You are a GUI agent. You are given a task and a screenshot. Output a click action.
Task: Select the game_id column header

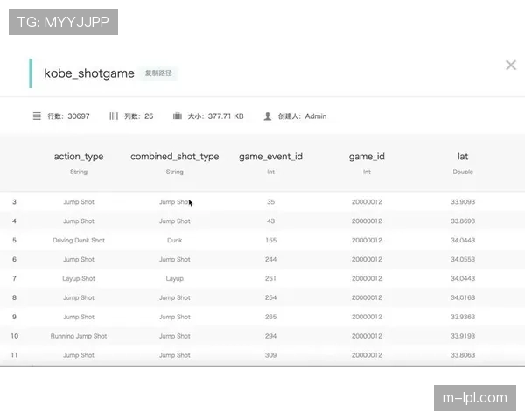[x=367, y=157]
